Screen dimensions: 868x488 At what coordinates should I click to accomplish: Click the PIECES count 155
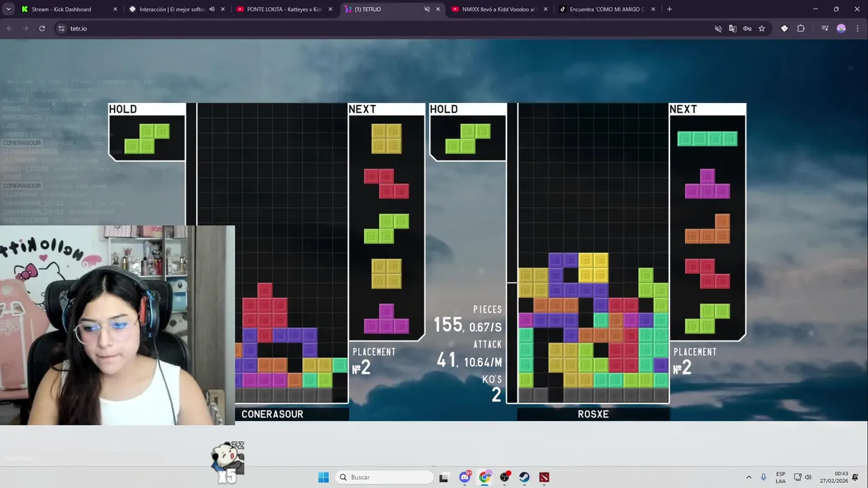point(448,325)
